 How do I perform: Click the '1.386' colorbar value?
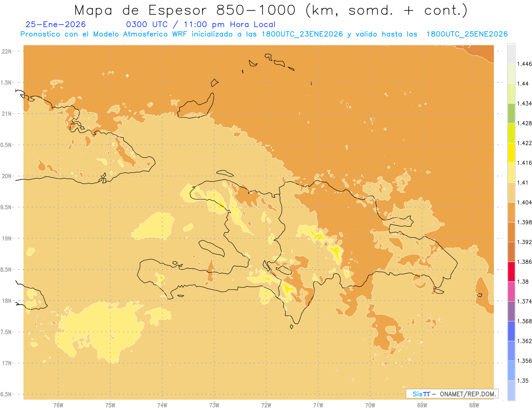coord(525,262)
